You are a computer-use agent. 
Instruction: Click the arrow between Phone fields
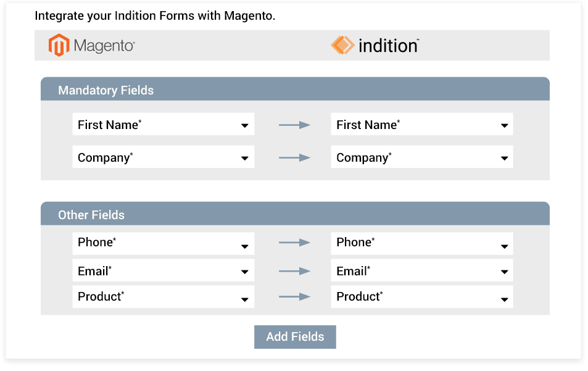tap(294, 243)
